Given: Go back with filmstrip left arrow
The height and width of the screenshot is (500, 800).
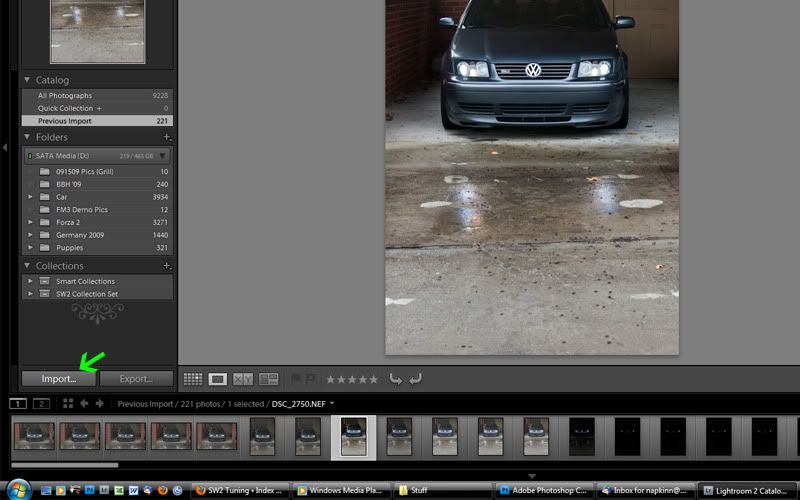Looking at the screenshot, I should (84, 404).
